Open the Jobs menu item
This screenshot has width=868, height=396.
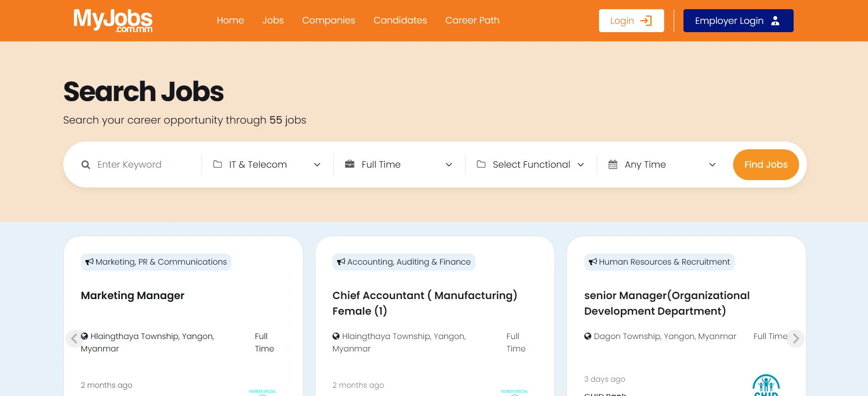click(x=273, y=20)
